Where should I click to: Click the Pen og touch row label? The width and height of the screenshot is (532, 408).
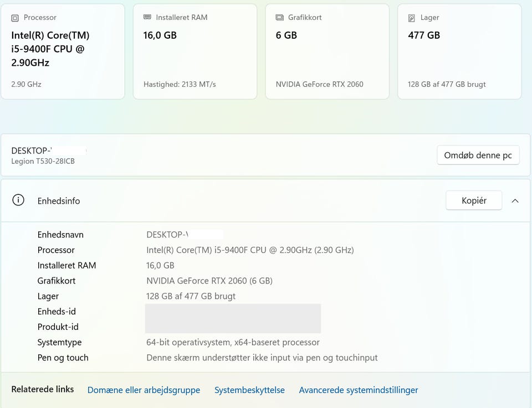[63, 358]
